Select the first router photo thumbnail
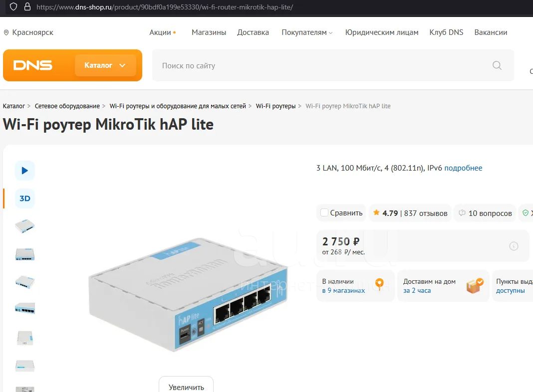533x392 pixels. [25, 226]
